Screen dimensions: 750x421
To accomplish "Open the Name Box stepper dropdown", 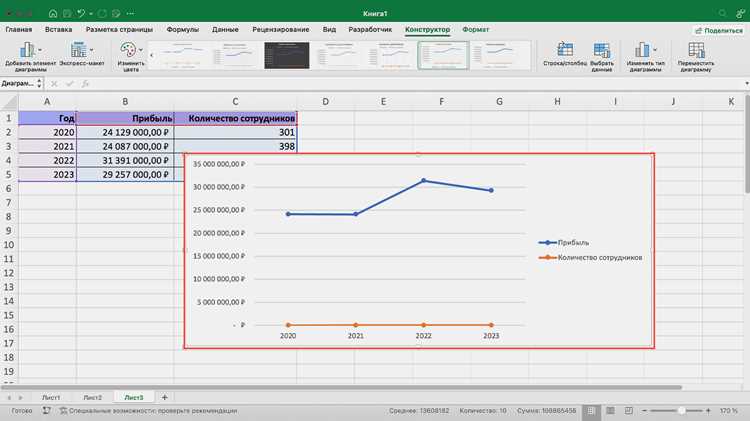I will (39, 84).
